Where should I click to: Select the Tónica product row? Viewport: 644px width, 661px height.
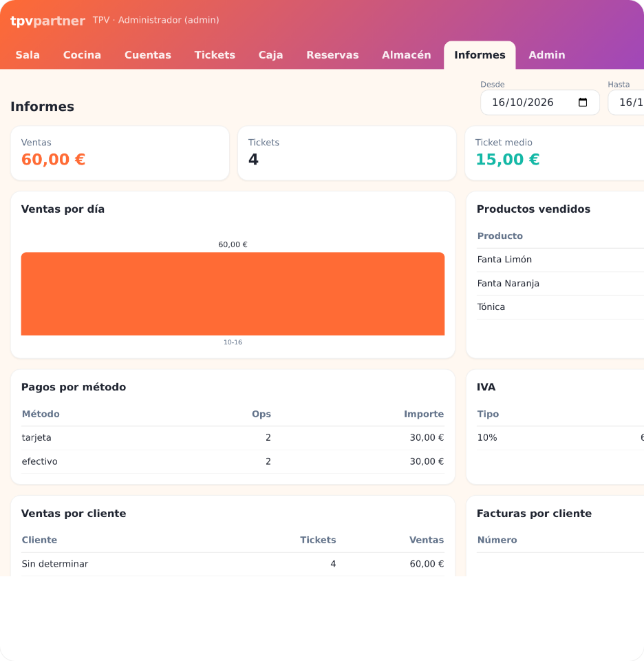coord(560,307)
